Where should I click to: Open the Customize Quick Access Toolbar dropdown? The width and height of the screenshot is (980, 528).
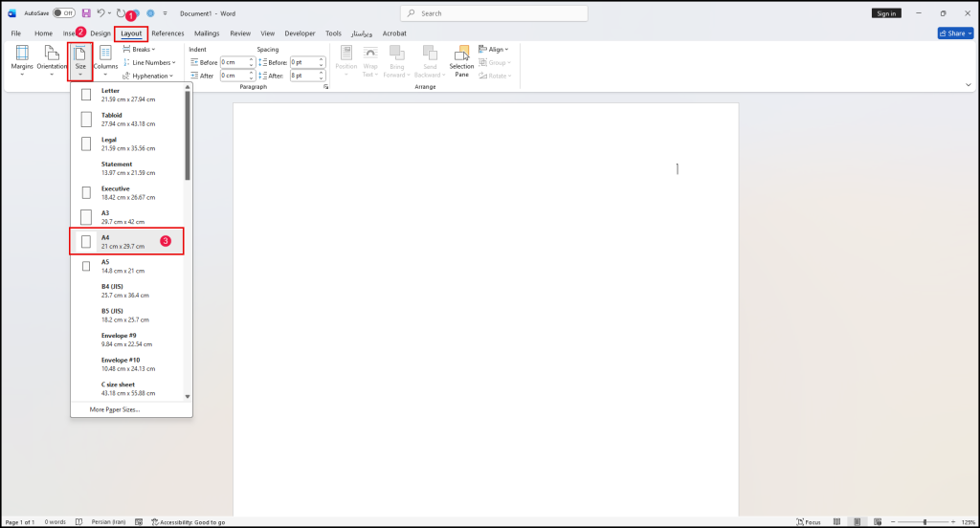pyautogui.click(x=165, y=13)
